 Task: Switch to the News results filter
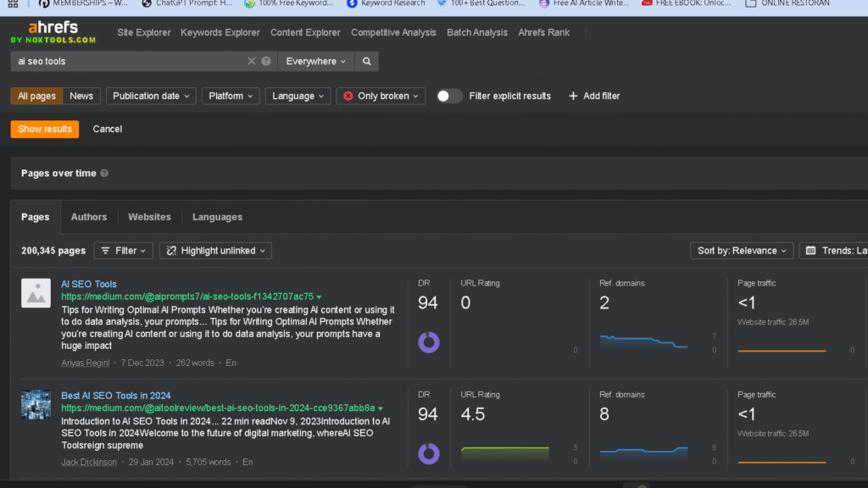coord(81,96)
